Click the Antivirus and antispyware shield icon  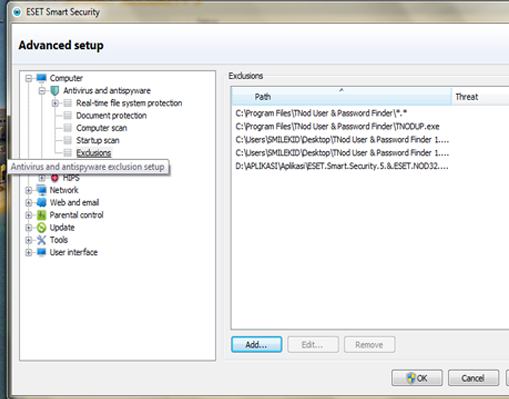[55, 91]
